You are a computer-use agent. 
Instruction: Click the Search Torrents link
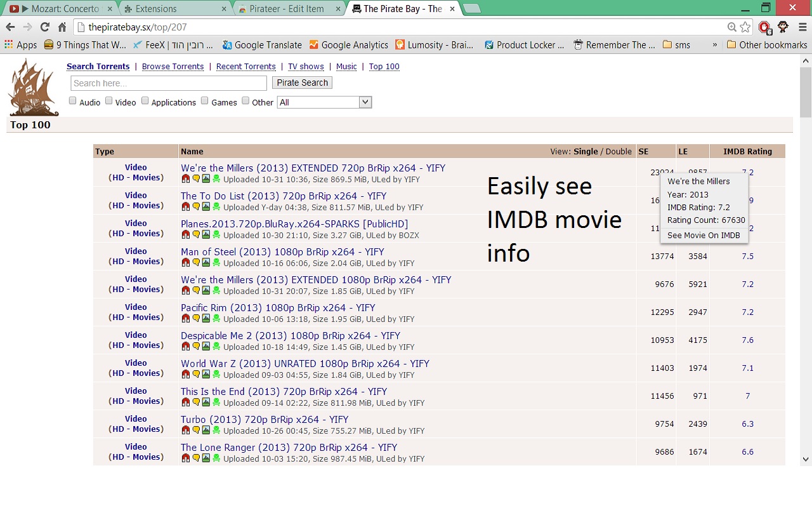point(98,67)
